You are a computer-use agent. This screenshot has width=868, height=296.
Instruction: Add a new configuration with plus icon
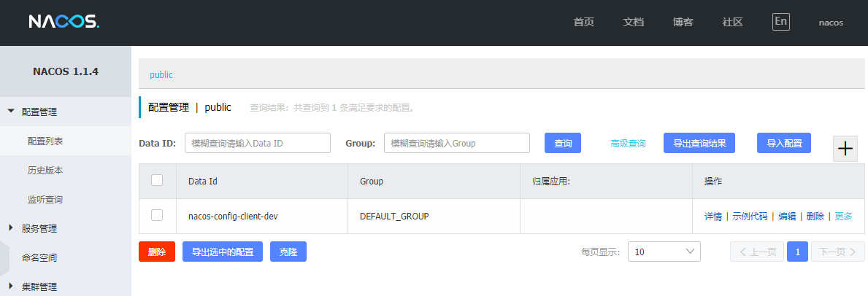(845, 149)
